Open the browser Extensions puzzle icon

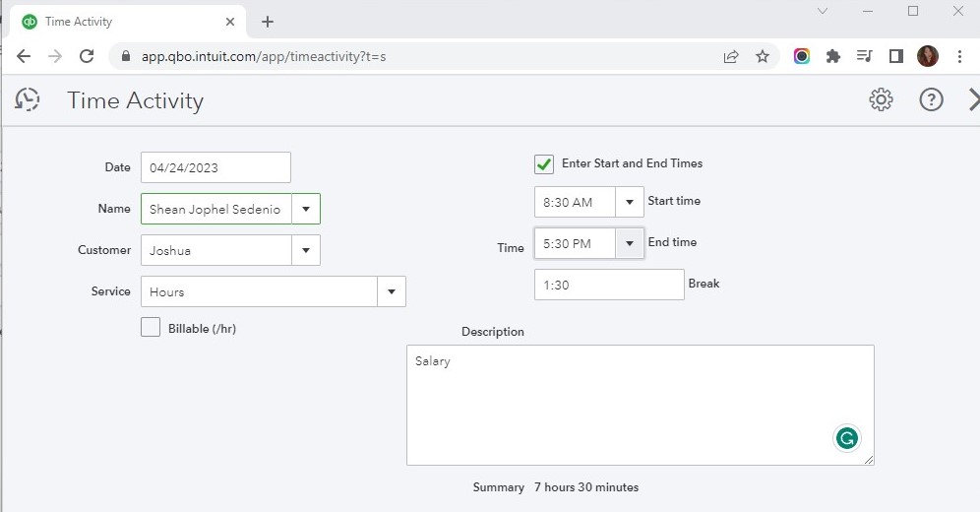(833, 56)
